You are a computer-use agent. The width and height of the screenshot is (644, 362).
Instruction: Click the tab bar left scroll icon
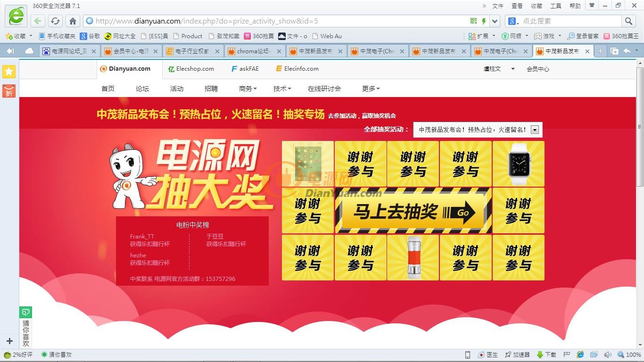10,51
